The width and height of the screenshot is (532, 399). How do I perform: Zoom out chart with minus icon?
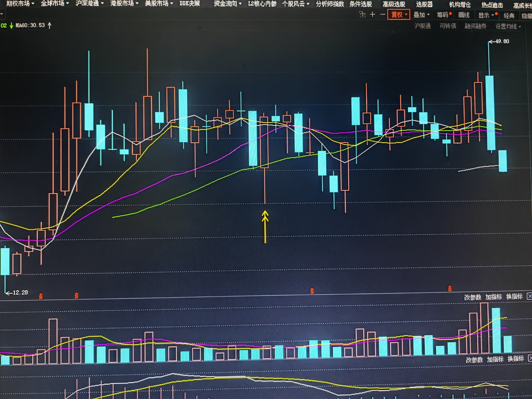382,15
